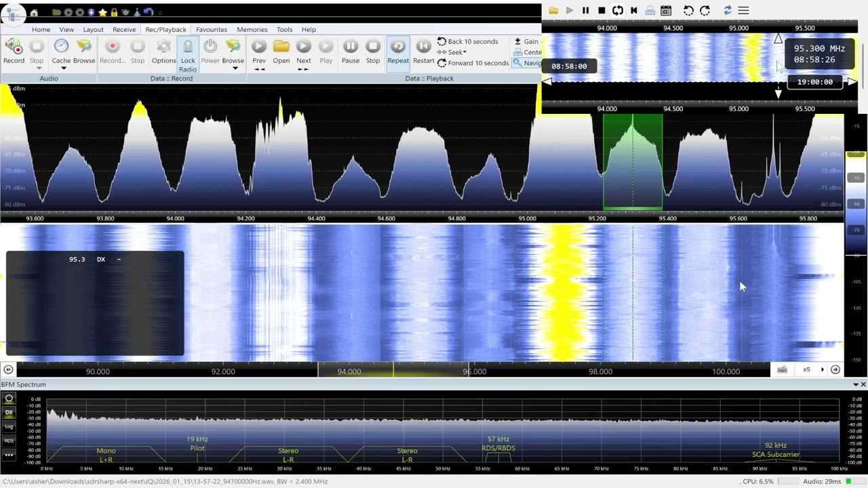The width and height of the screenshot is (868, 488).
Task: Expand the audio Cache dropdown arrow
Action: 63,68
